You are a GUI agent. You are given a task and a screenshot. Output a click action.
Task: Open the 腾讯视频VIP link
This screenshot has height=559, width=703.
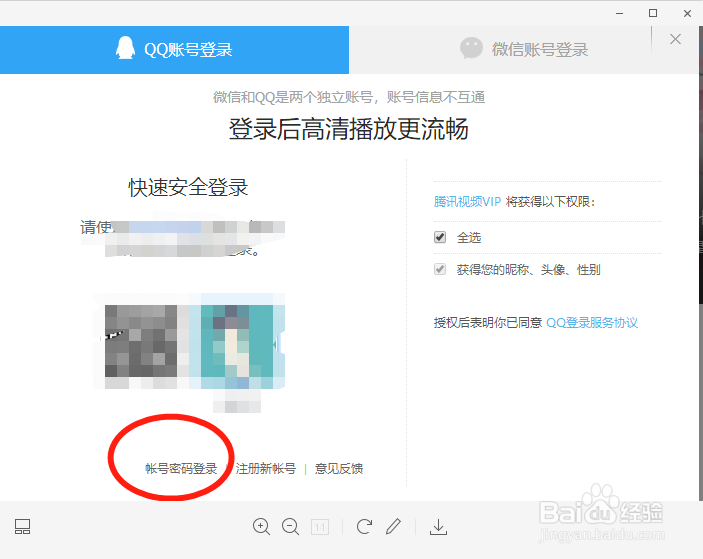coord(467,202)
